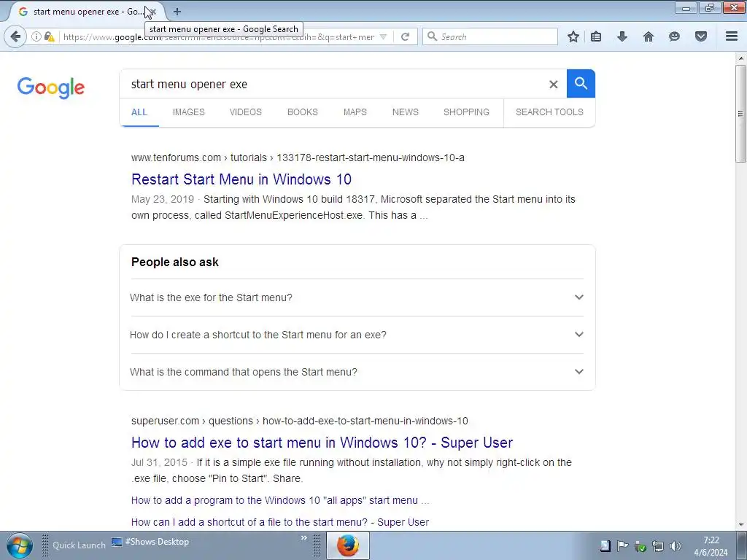Open How to add exe to start menu link
This screenshot has width=747, height=560.
[x=322, y=443]
